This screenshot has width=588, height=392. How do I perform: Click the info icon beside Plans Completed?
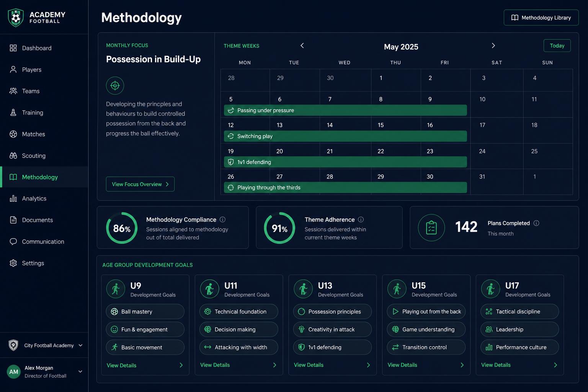point(536,223)
